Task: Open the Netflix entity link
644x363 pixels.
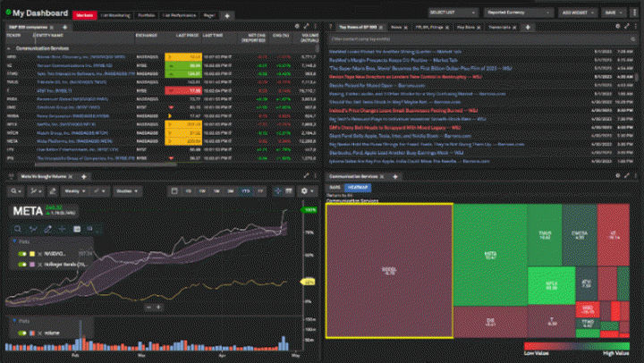Action: [65, 124]
